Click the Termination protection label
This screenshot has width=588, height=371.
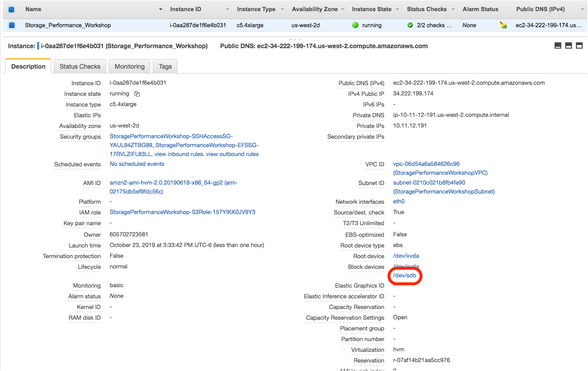coord(72,256)
